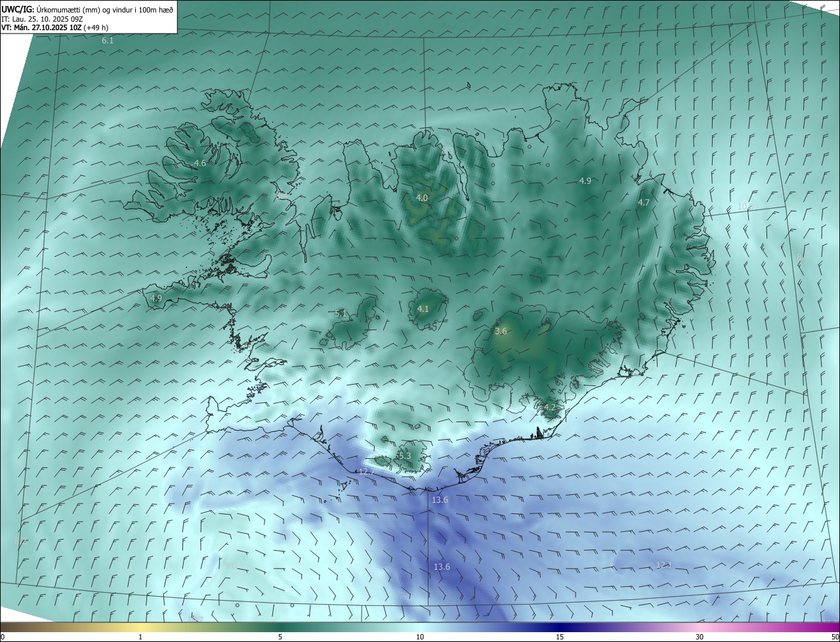Click the color scale tick label '5'
The width and height of the screenshot is (840, 642).
tap(280, 637)
